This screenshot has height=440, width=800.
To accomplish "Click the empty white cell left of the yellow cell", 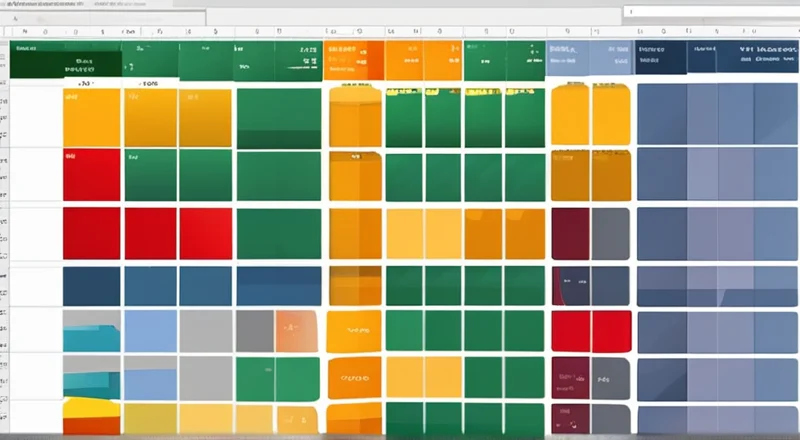I will click(x=35, y=118).
